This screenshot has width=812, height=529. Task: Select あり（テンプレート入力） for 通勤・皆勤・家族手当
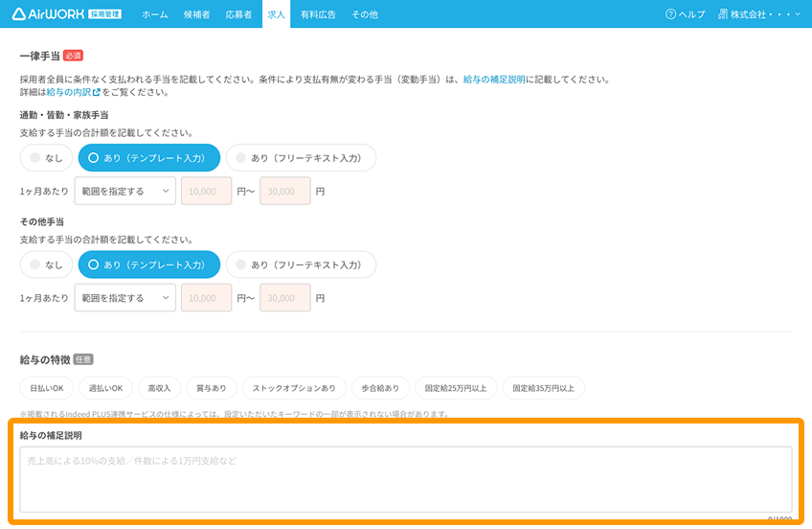click(x=149, y=157)
